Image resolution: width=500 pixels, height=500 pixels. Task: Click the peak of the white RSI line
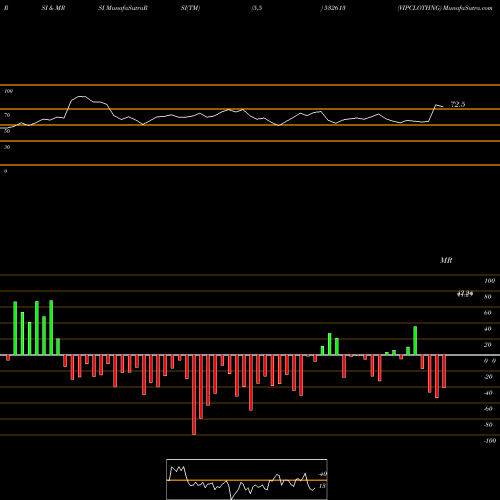(x=81, y=96)
